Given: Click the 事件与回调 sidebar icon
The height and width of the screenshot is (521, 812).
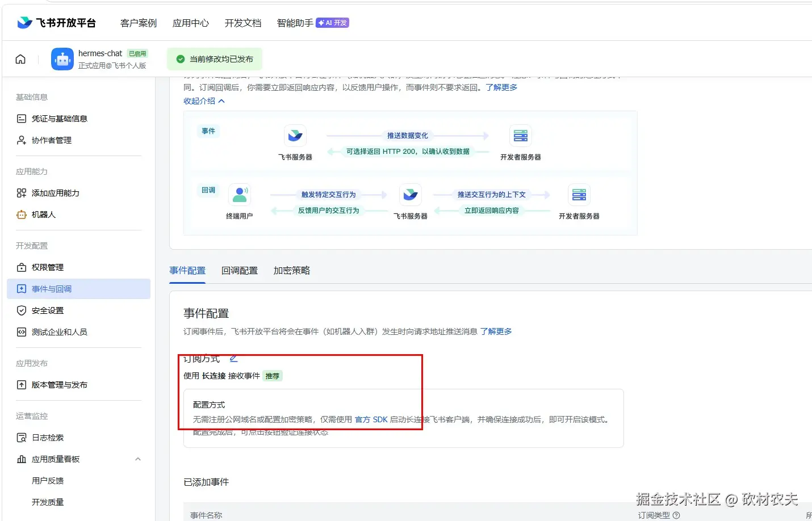Looking at the screenshot, I should pos(22,289).
